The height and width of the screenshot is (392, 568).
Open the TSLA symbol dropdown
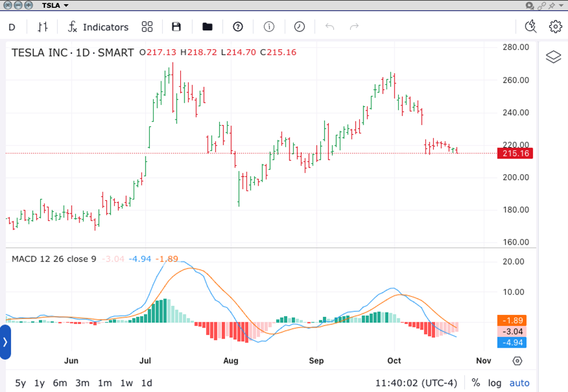pyautogui.click(x=55, y=5)
